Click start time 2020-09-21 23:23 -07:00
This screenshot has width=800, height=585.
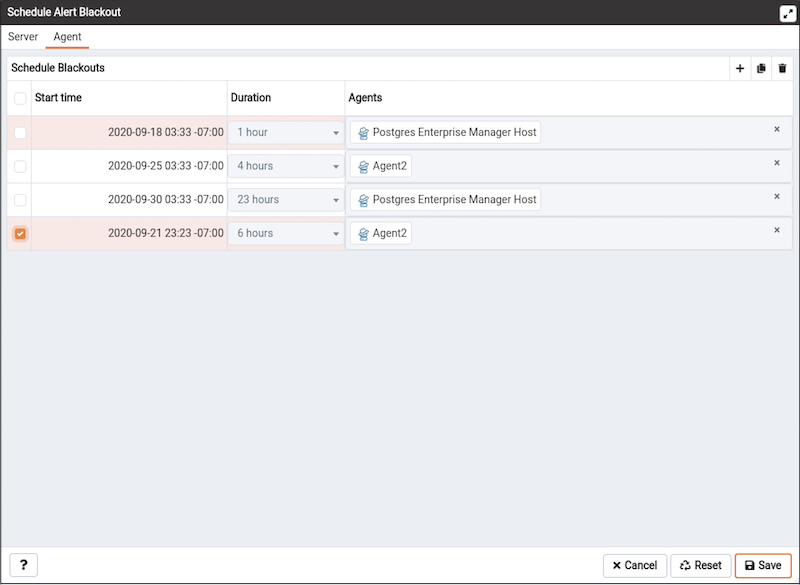point(165,233)
